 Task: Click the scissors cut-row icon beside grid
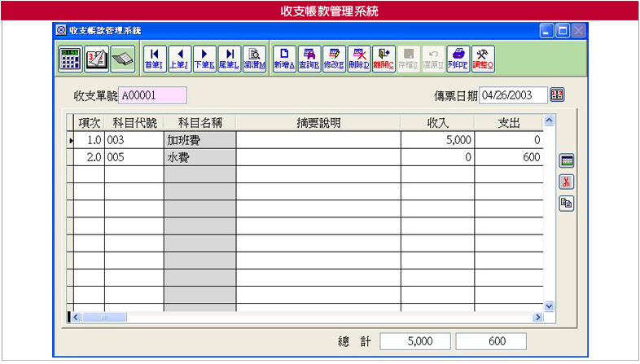click(566, 182)
